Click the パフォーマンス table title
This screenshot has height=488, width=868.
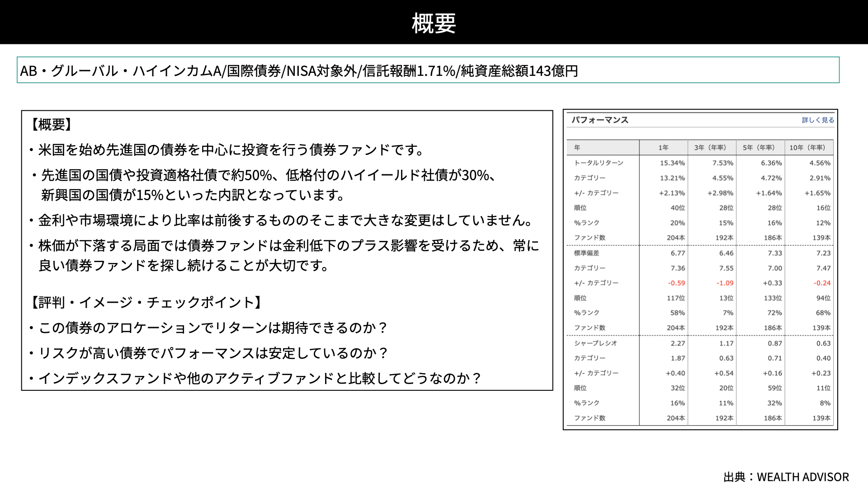pyautogui.click(x=600, y=120)
